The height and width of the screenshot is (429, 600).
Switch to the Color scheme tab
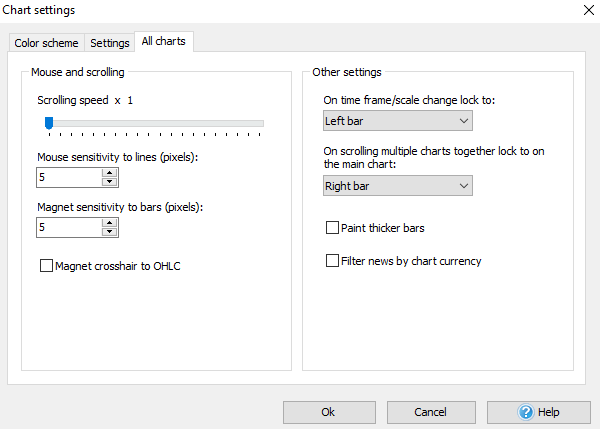tap(47, 43)
